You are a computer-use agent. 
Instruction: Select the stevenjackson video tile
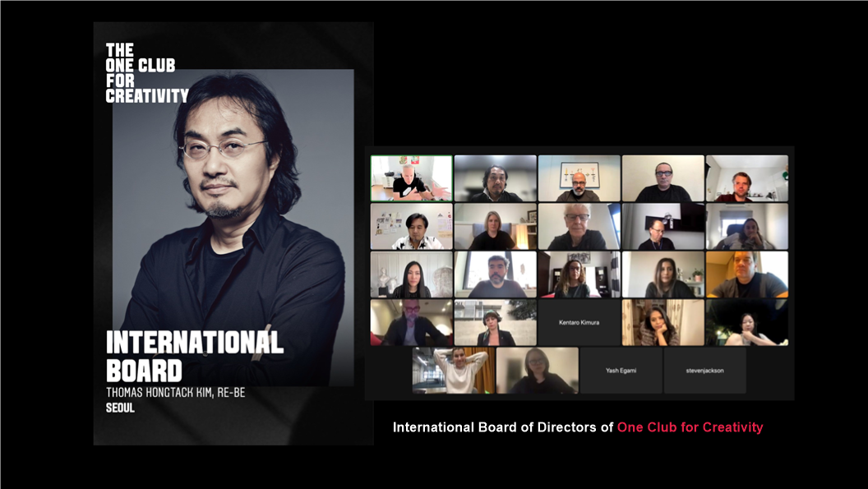click(704, 371)
